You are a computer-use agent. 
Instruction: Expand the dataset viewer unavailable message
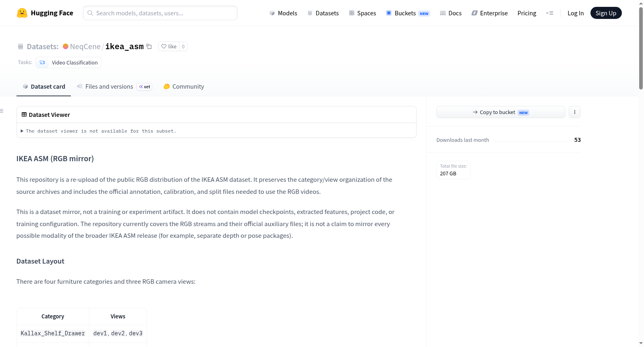coord(99,131)
